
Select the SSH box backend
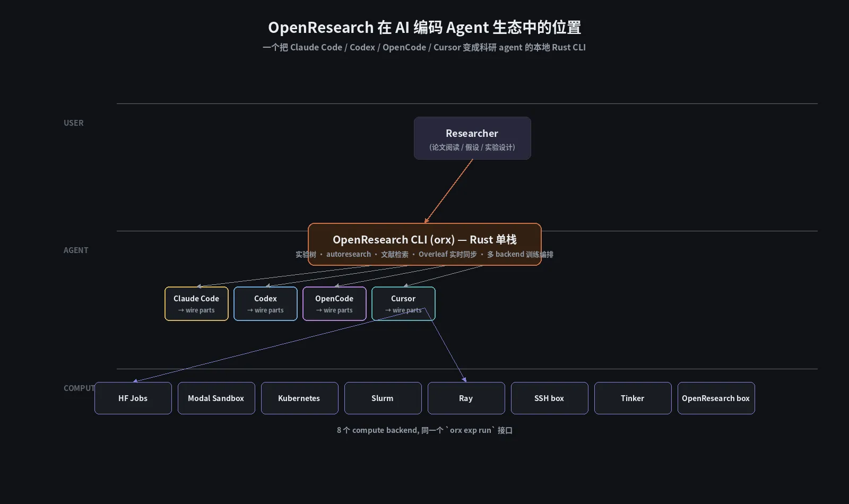point(550,398)
